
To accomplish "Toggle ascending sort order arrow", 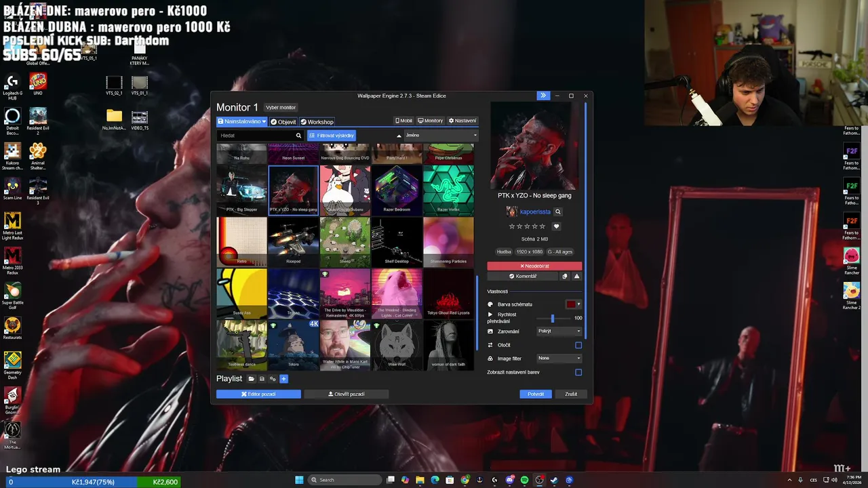I will [x=399, y=136].
